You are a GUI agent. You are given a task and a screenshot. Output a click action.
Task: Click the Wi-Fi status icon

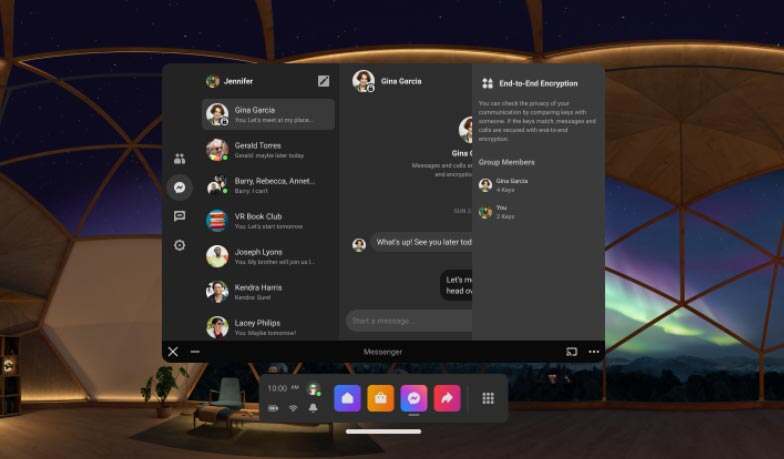tap(293, 408)
